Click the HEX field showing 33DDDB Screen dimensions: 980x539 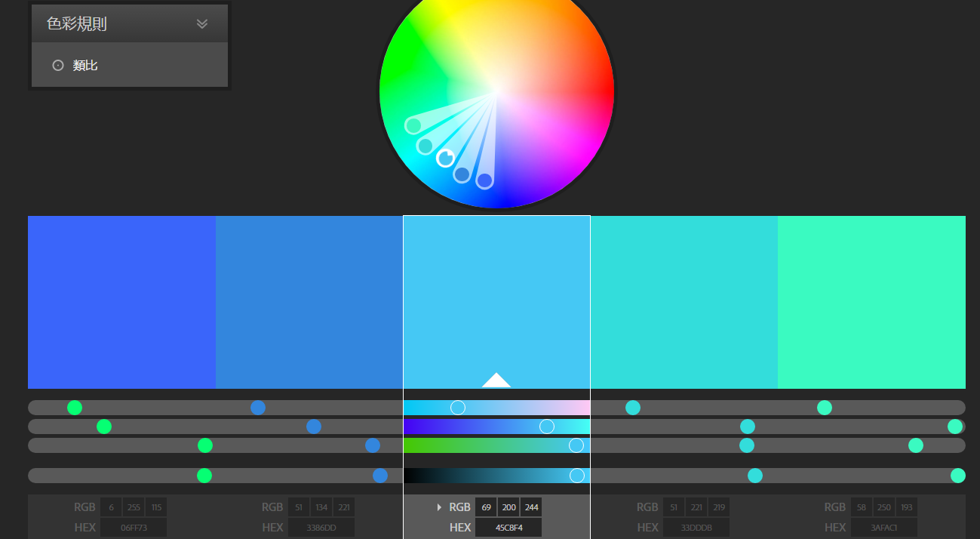[696, 528]
